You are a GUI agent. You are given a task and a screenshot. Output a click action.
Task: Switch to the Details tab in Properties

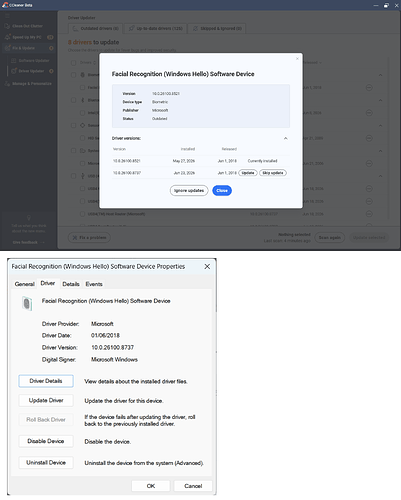(x=71, y=284)
